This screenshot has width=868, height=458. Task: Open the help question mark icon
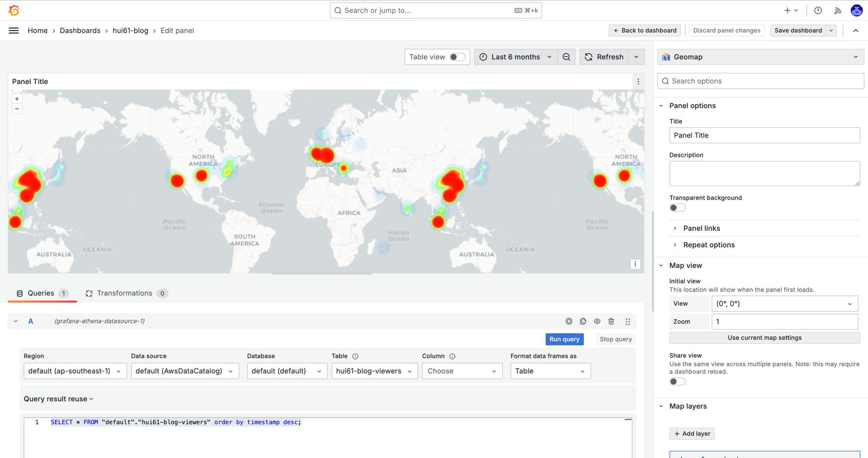(818, 11)
